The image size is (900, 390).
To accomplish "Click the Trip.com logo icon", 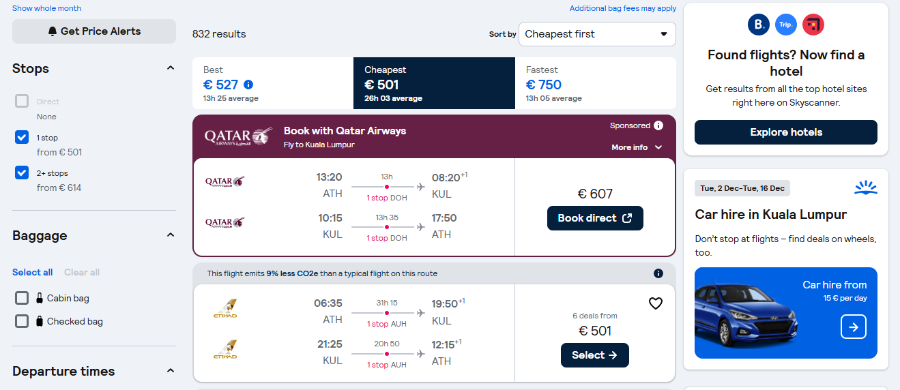I will [786, 25].
